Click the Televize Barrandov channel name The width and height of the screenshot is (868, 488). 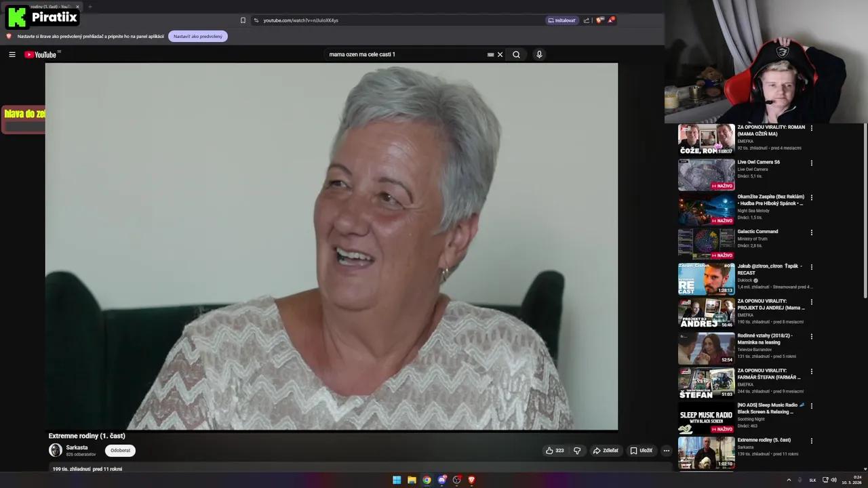[755, 350]
